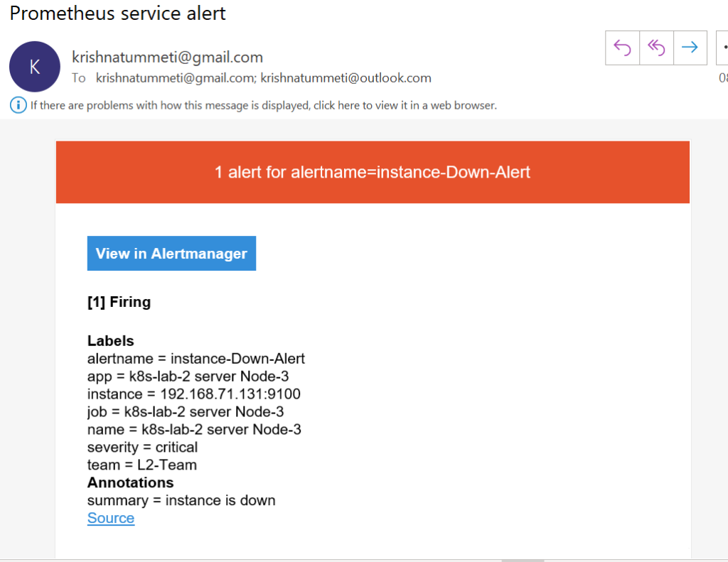Click the view in web browser message

[x=263, y=105]
